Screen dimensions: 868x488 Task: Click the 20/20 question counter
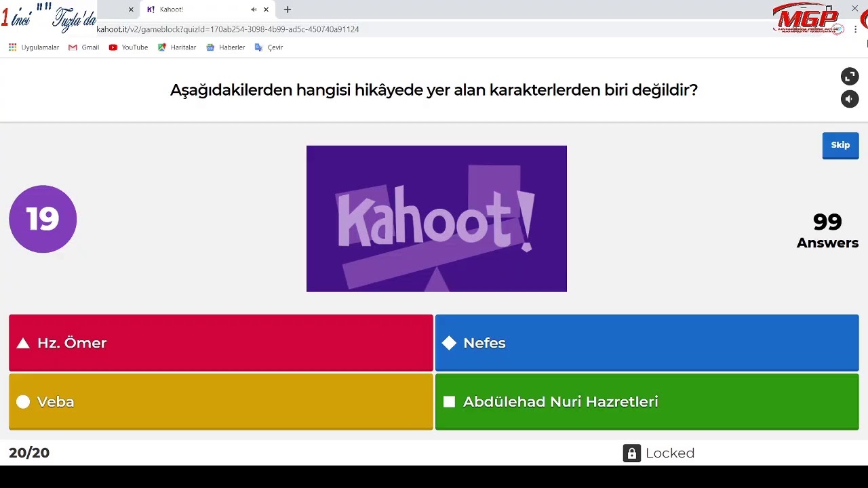tap(29, 453)
